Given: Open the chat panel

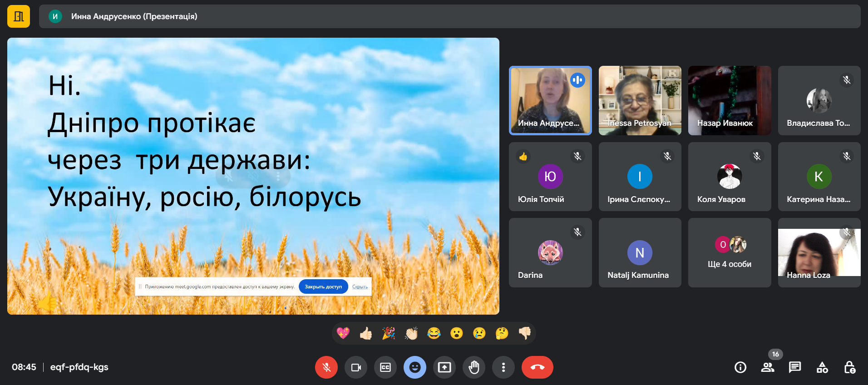Looking at the screenshot, I should [x=795, y=367].
